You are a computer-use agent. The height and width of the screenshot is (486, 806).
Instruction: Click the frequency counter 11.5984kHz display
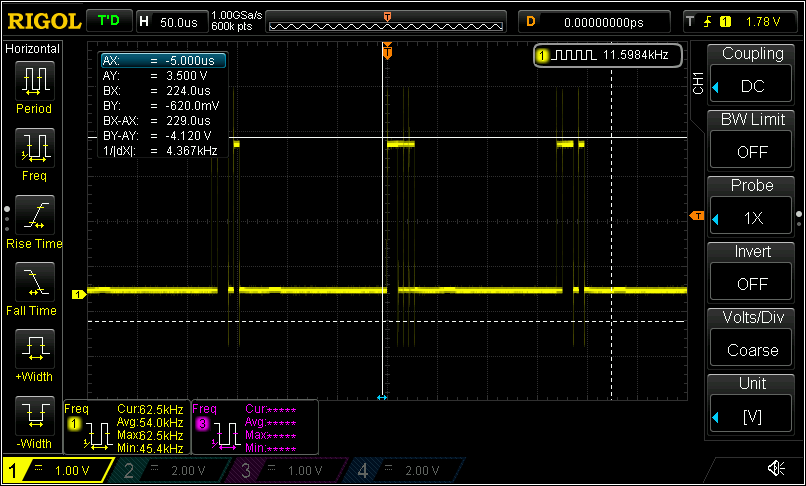click(608, 55)
